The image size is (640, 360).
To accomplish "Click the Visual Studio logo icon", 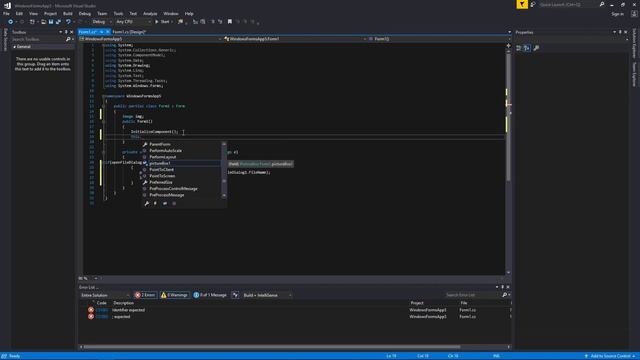I will pyautogui.click(x=7, y=5).
